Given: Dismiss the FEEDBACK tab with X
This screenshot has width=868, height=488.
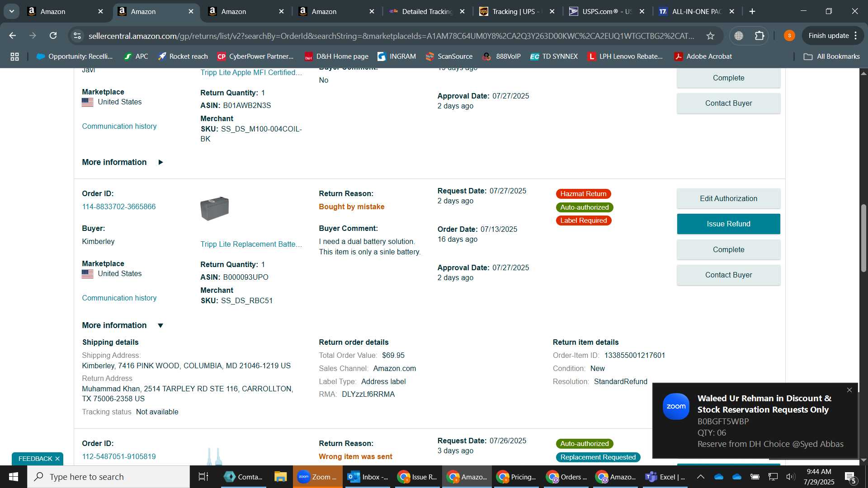Looking at the screenshot, I should click(57, 459).
